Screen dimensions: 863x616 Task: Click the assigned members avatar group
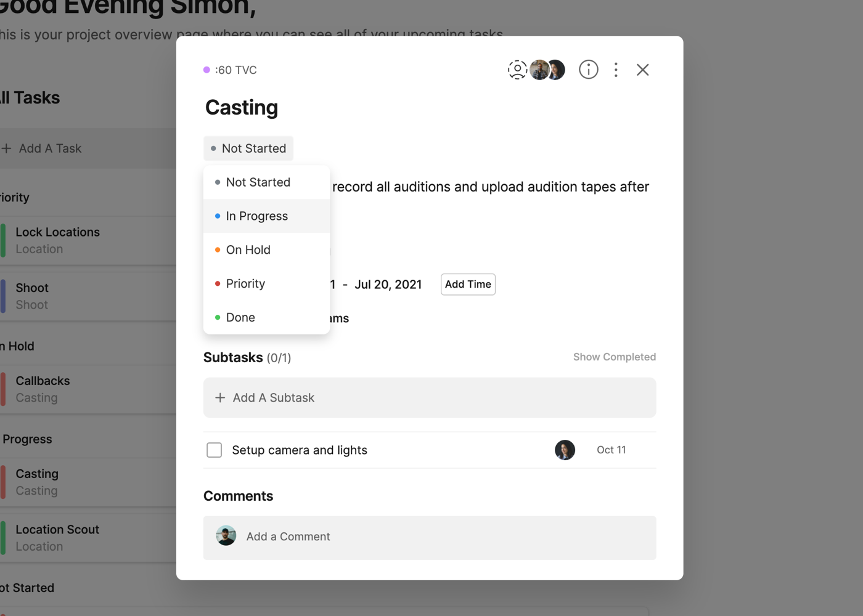(547, 70)
